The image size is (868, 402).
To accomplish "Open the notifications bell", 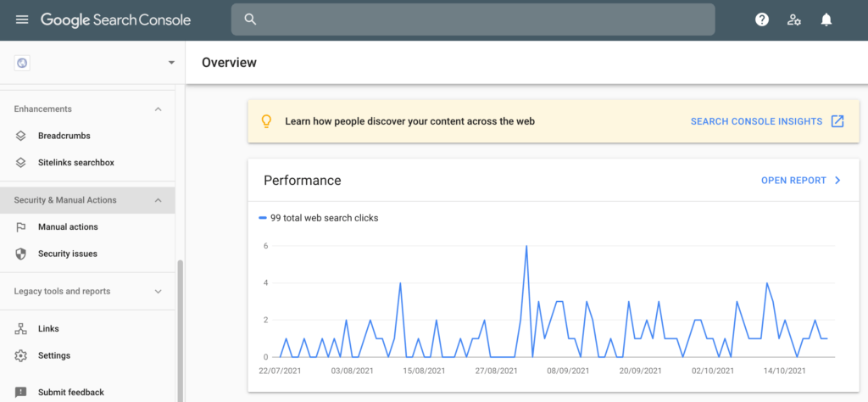I will pos(826,20).
